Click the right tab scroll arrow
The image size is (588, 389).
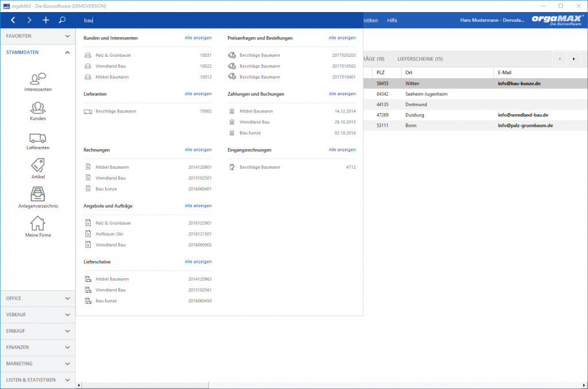tap(574, 59)
